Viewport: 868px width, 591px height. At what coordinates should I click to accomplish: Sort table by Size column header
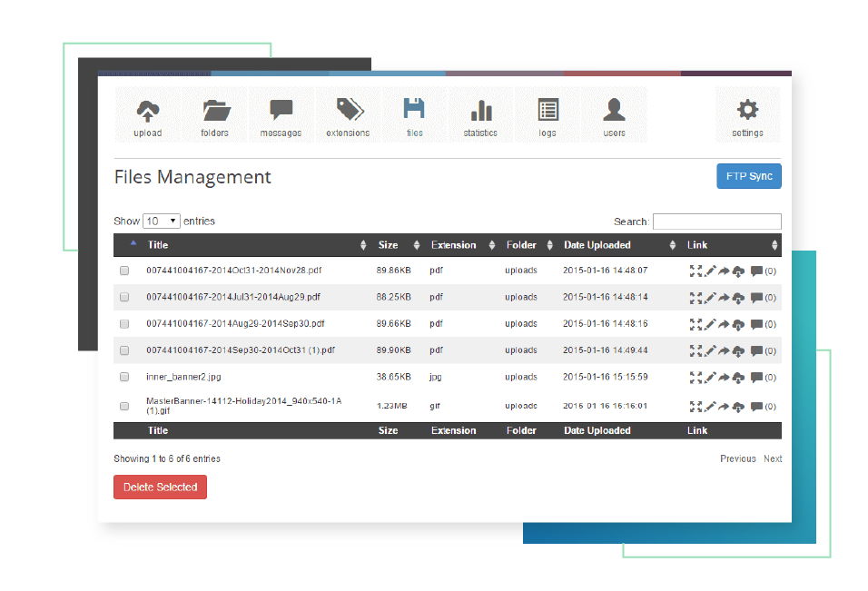[389, 245]
